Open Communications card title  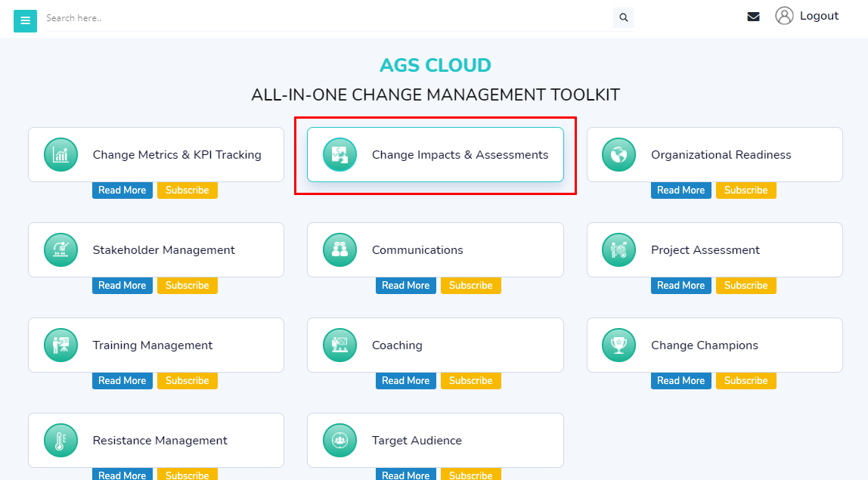click(417, 249)
